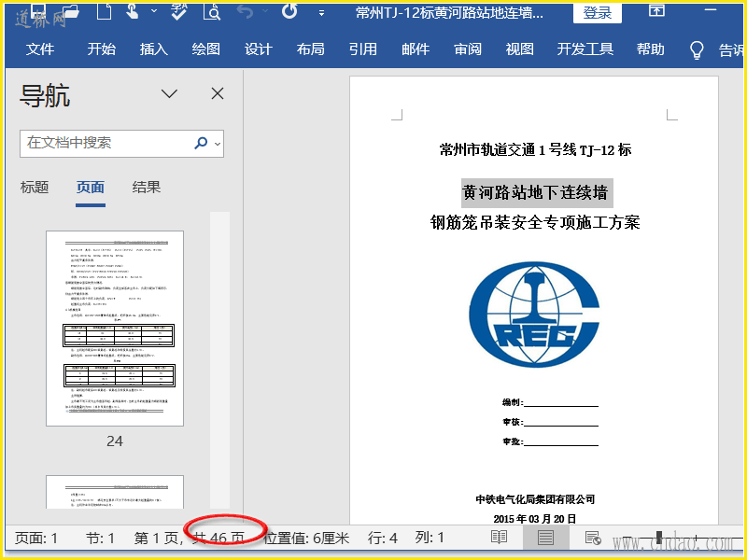This screenshot has width=747, height=560.
Task: Open page 24 thumbnail
Action: click(115, 329)
